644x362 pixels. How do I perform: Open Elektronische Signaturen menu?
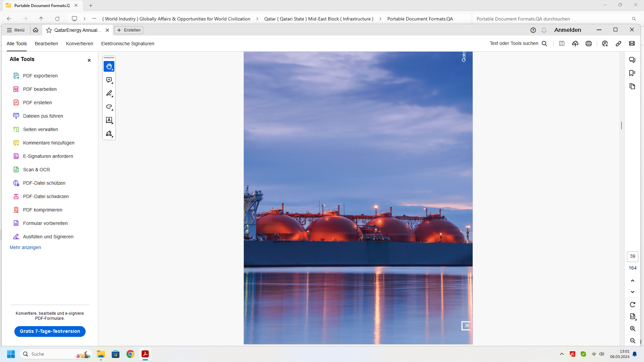click(128, 44)
